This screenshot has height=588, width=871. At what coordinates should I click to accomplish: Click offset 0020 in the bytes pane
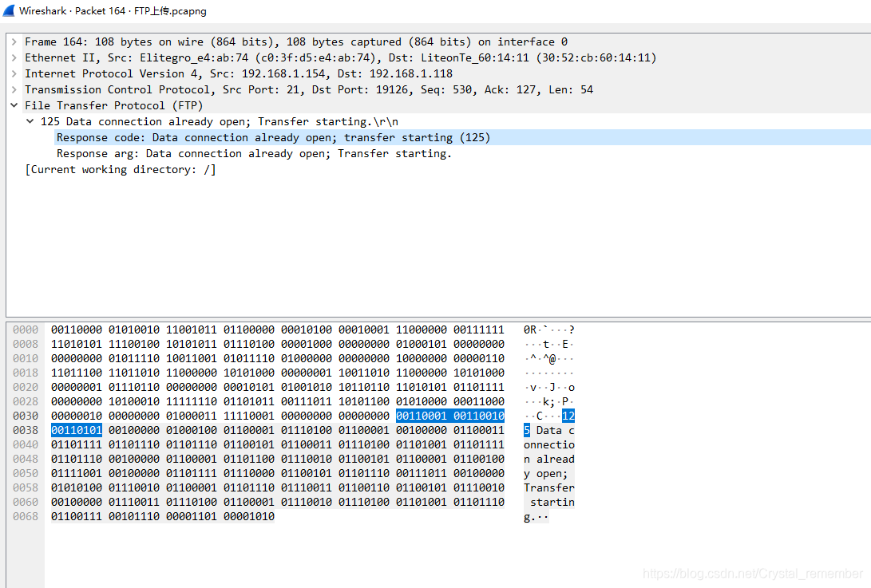(26, 388)
